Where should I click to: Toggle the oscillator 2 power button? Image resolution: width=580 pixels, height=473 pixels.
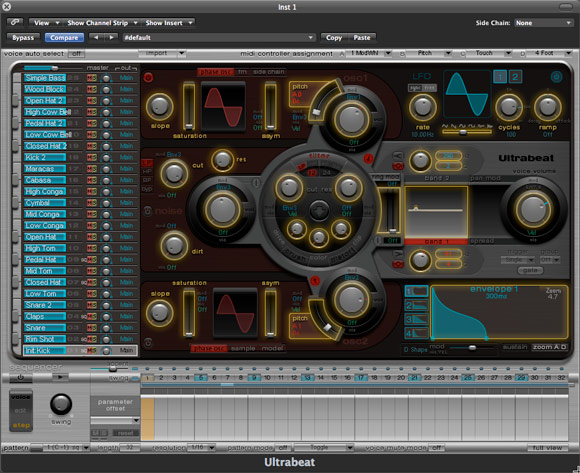[148, 343]
